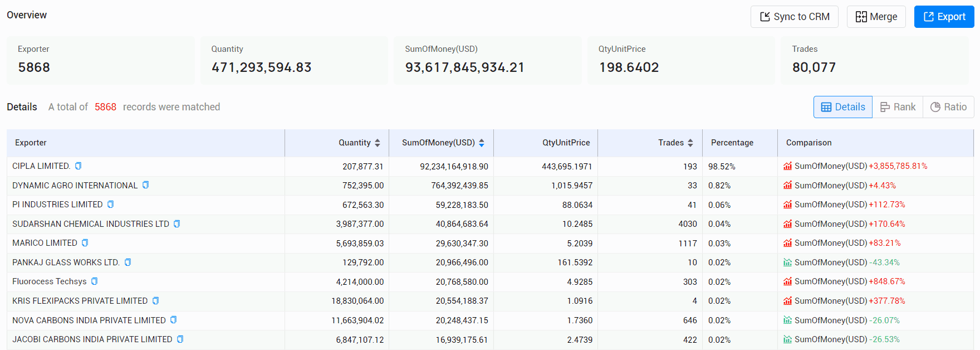This screenshot has width=980, height=350.
Task: Open MARICO LIMITED exporter link
Action: 45,243
